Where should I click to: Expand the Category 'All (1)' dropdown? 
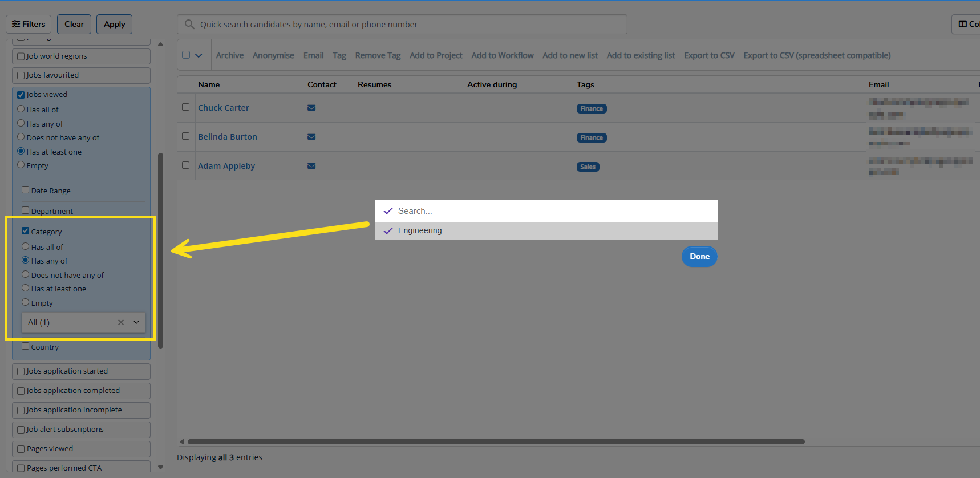136,322
